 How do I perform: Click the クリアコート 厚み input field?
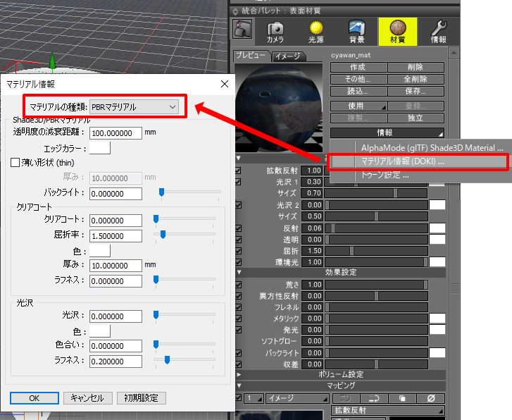pyautogui.click(x=115, y=266)
